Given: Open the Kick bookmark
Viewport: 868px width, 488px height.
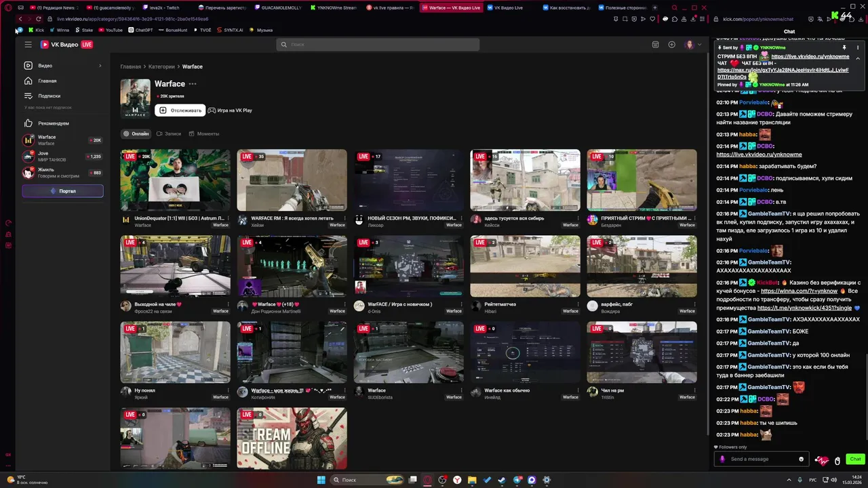Looking at the screenshot, I should tap(36, 30).
